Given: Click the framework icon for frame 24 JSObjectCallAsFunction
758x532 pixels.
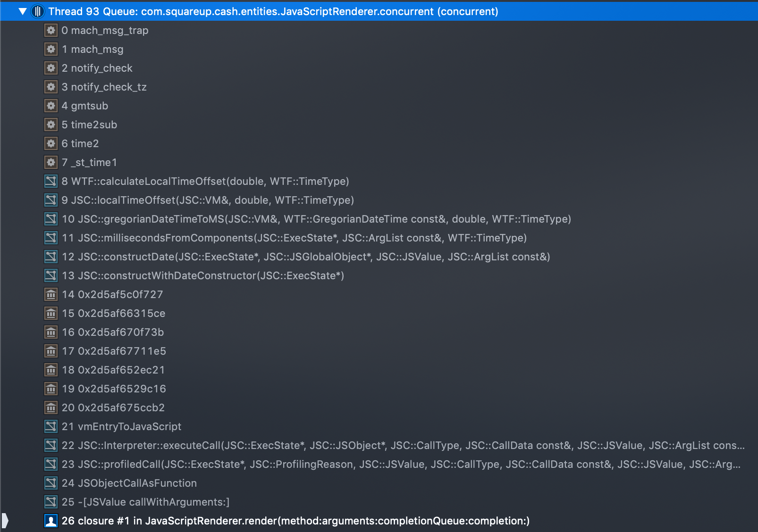Looking at the screenshot, I should [51, 483].
